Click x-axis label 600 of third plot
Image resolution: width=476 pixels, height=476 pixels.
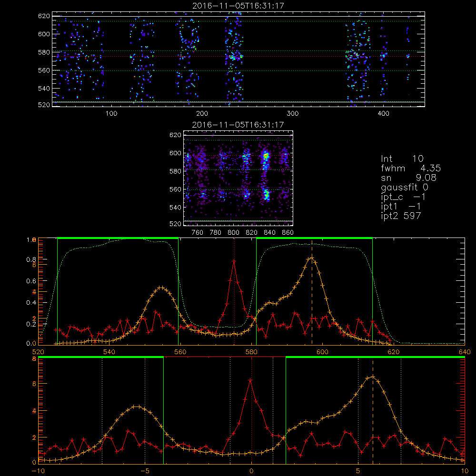coord(322,352)
